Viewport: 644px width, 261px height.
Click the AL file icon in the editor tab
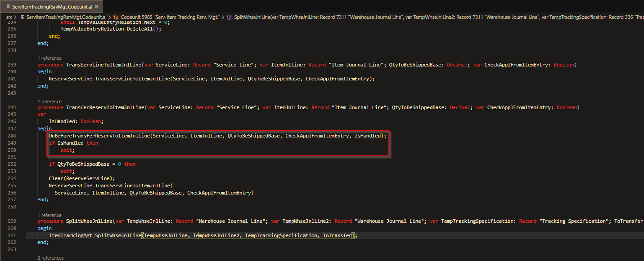[8, 7]
